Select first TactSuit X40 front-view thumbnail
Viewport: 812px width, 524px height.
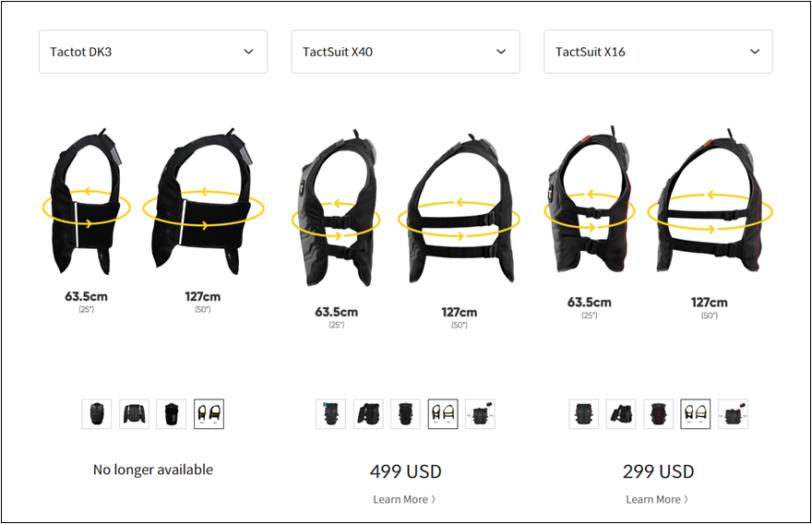click(x=331, y=413)
